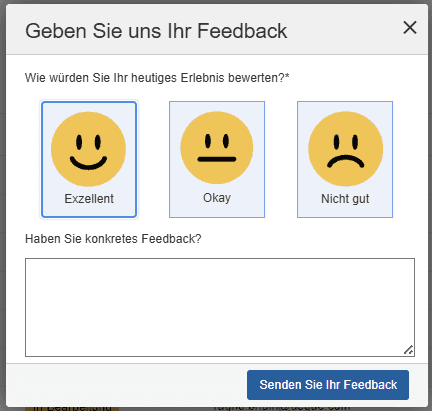Click the neutral face icon
Screen dimensions: 432x411
[x=217, y=148]
